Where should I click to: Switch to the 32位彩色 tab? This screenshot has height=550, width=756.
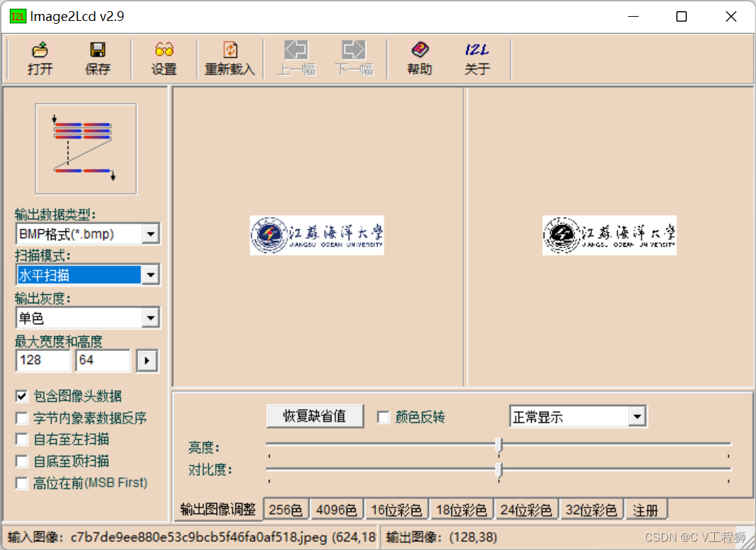591,510
